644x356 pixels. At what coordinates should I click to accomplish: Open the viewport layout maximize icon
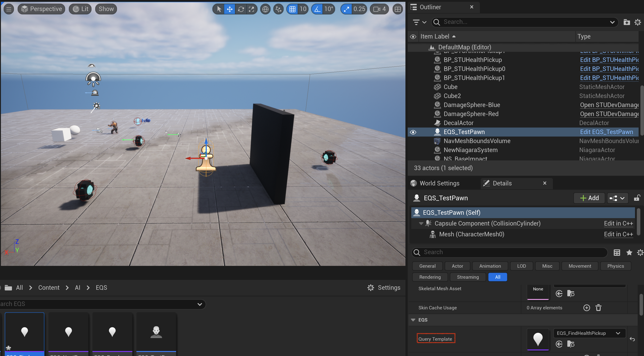(398, 9)
